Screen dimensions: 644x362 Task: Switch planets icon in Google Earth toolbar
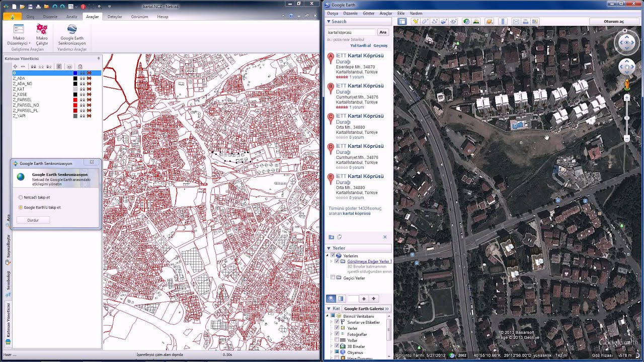pos(489,22)
